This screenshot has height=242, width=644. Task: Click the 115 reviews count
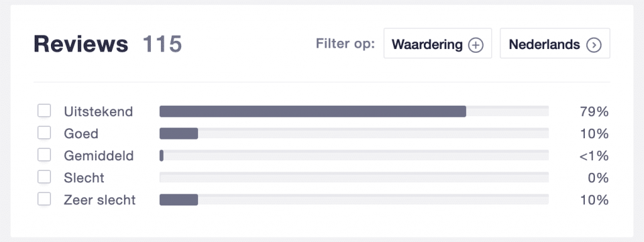click(162, 44)
